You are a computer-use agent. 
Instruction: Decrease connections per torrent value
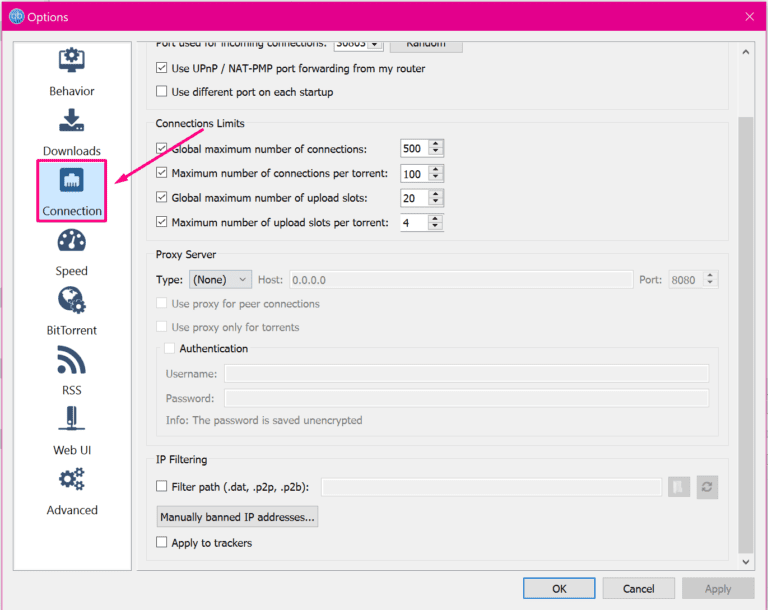(x=435, y=177)
